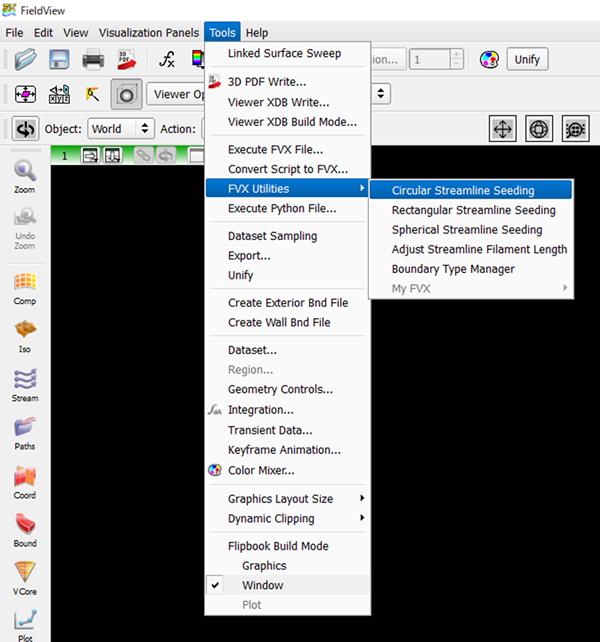
Task: Click the VCore vortex core icon
Action: pyautogui.click(x=25, y=577)
